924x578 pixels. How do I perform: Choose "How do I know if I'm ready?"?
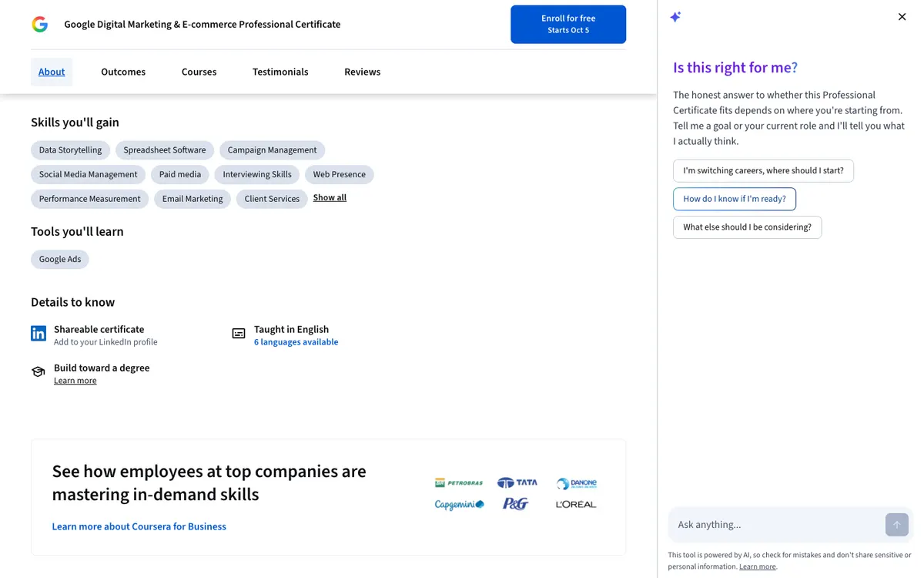[735, 199]
